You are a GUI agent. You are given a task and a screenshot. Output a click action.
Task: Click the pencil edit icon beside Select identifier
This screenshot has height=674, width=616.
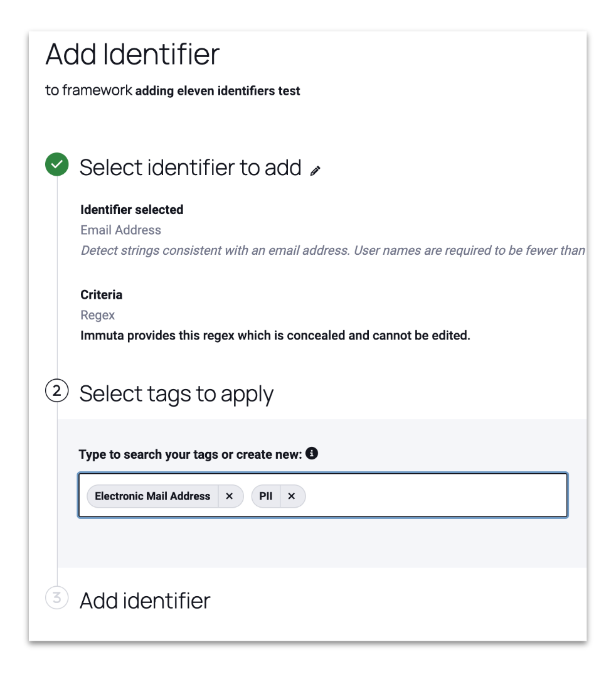point(316,171)
